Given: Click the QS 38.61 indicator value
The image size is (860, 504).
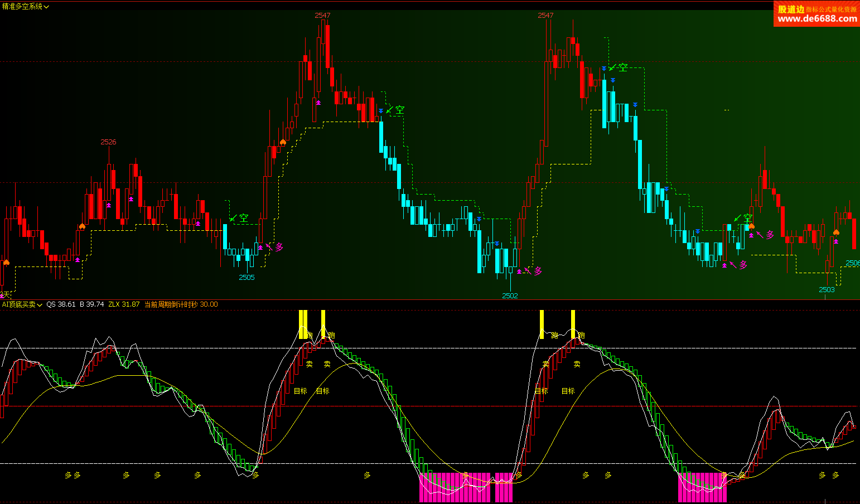Looking at the screenshot, I should pyautogui.click(x=61, y=304).
